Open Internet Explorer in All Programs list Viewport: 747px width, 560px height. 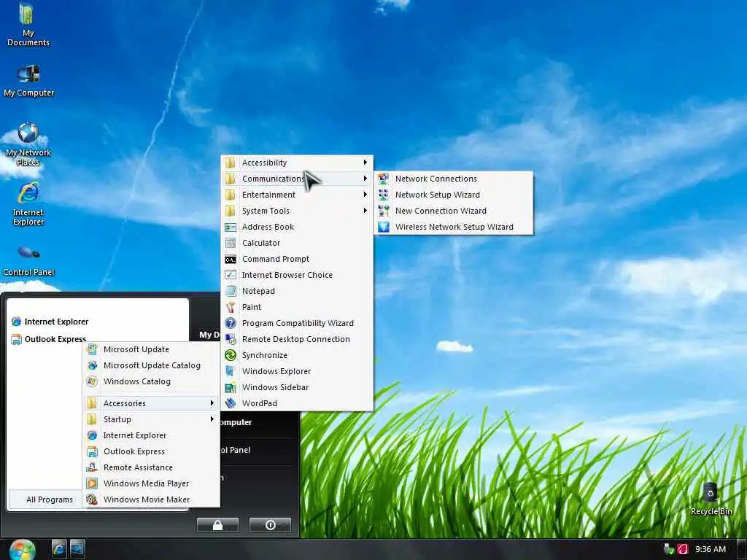tap(152, 436)
